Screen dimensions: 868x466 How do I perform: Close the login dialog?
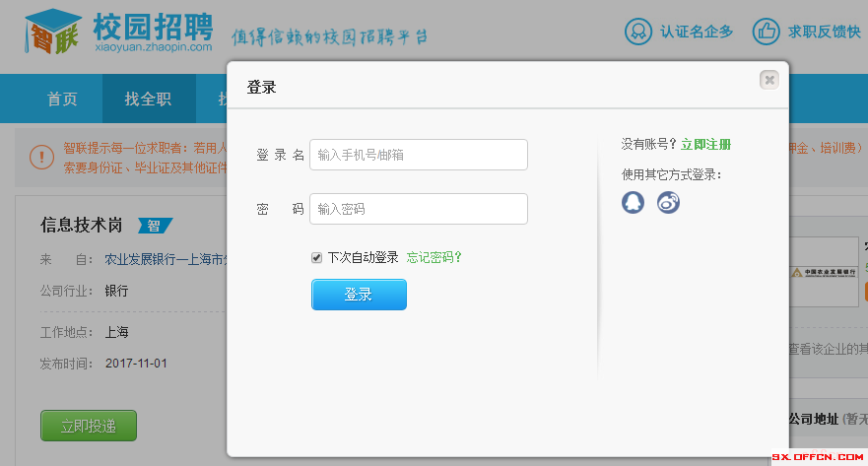769,80
